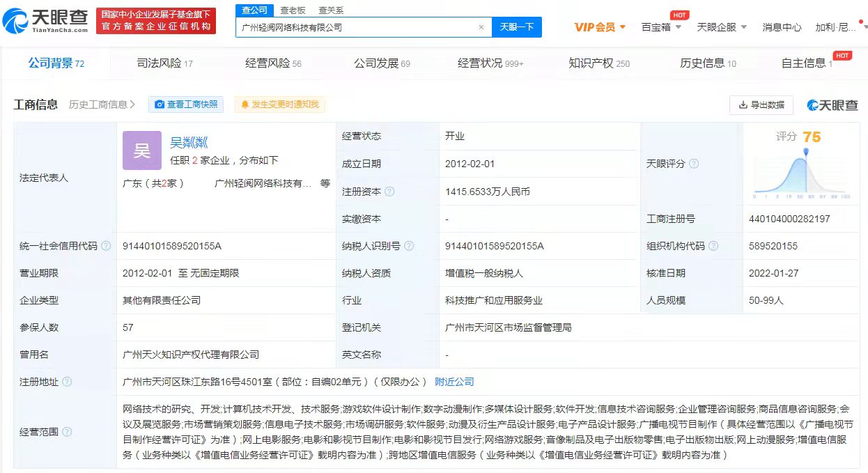This screenshot has height=473, width=868.
Task: Clear the search box with the X icon
Action: click(x=481, y=28)
